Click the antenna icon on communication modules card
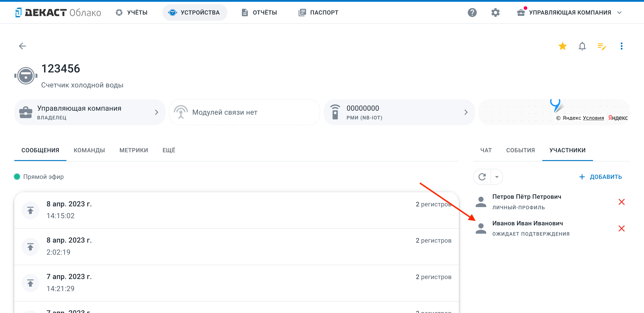Screen dimensions: 644x313 [181, 112]
